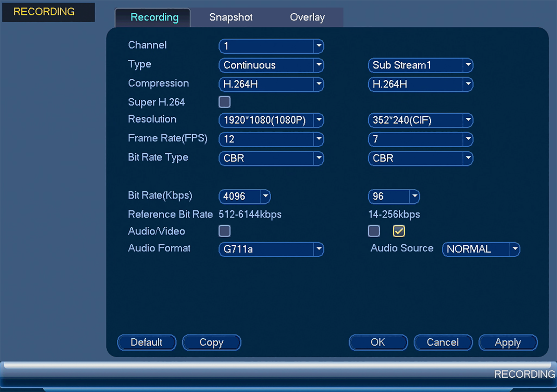The height and width of the screenshot is (392, 557).
Task: Cancel the recording settings changes
Action: click(x=443, y=342)
